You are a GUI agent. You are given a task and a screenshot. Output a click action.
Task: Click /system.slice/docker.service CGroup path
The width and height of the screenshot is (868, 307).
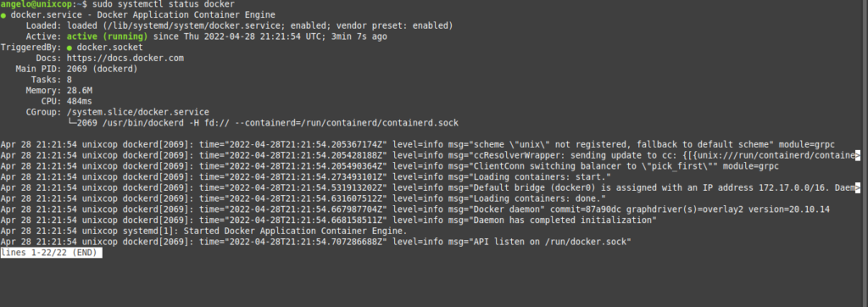[138, 112]
